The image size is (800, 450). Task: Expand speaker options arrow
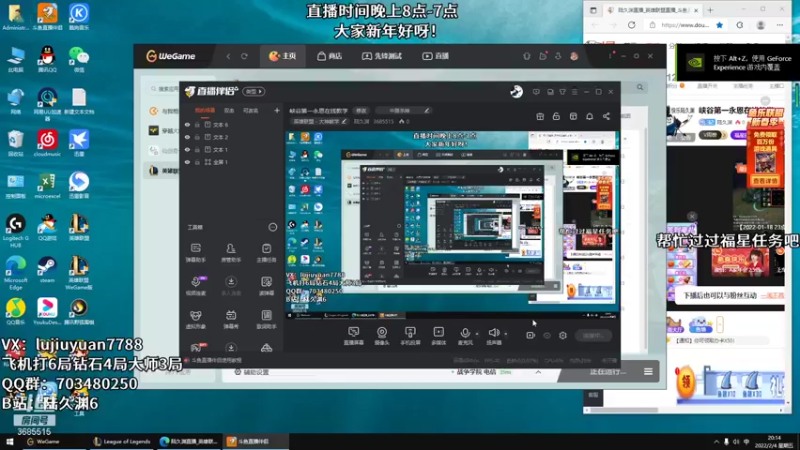click(x=506, y=334)
